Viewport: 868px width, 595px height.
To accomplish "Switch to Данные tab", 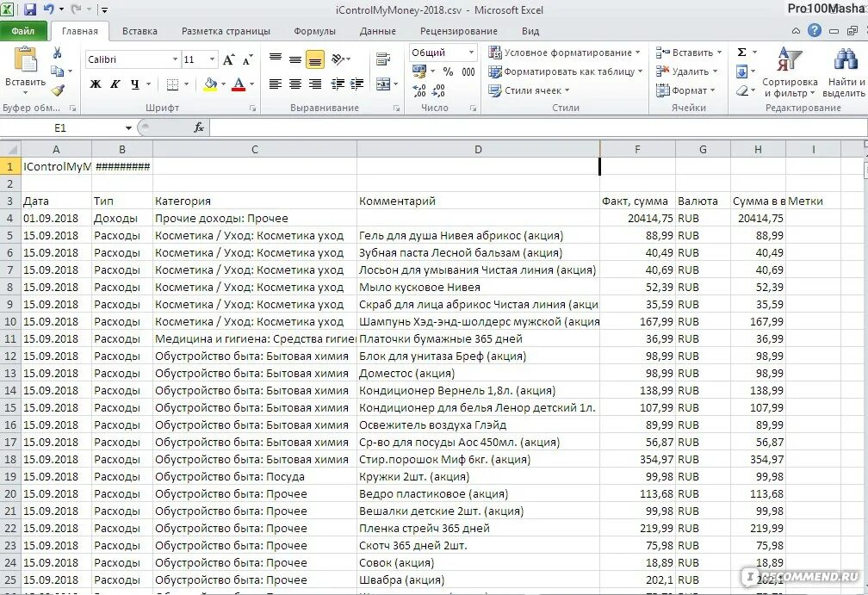I will [x=377, y=31].
